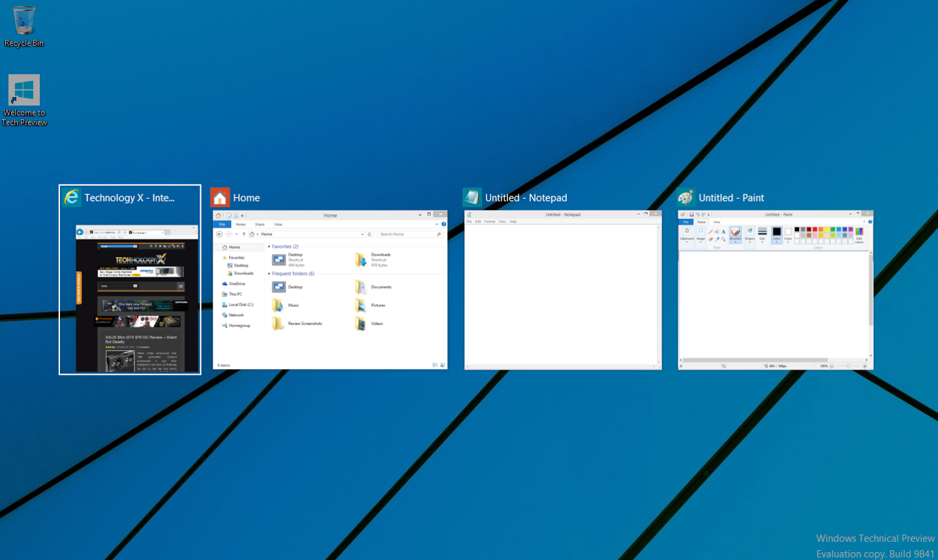Select the Brushes tool in Paint
The height and width of the screenshot is (560, 938).
coord(735,233)
